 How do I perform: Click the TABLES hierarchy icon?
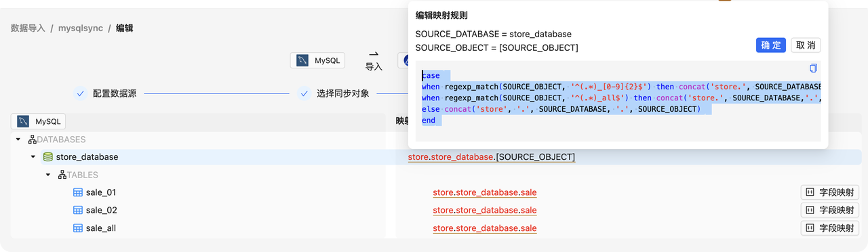(x=62, y=175)
